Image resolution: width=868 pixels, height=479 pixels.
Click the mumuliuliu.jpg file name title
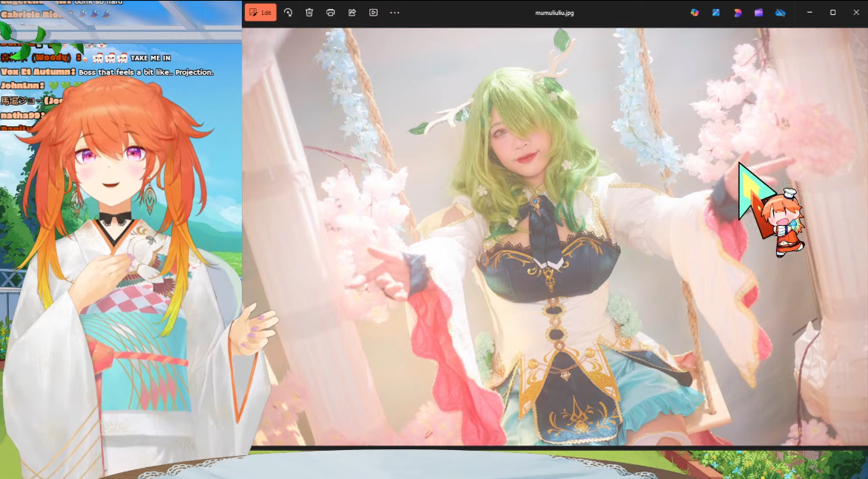554,13
